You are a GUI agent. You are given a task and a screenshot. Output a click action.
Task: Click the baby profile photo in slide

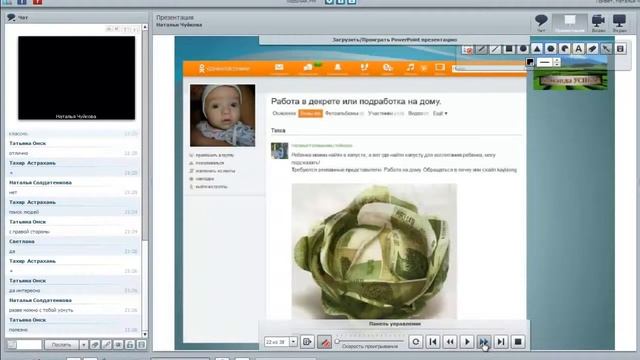[x=222, y=116]
